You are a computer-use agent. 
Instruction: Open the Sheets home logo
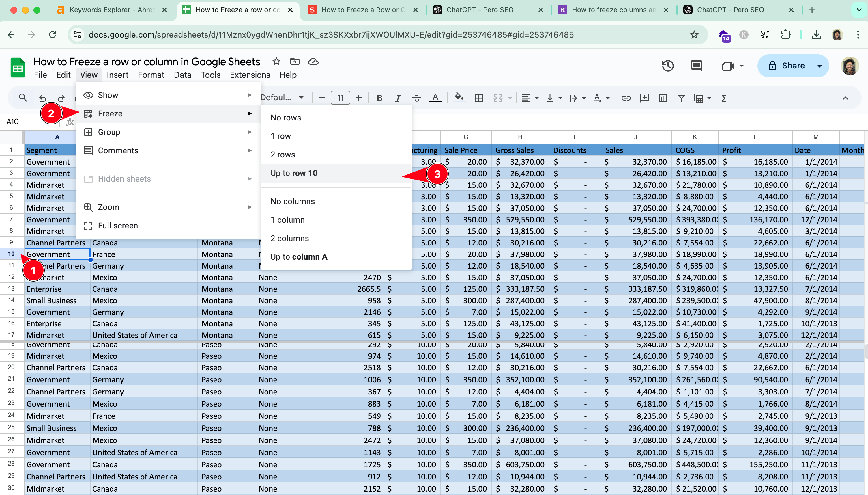point(18,67)
